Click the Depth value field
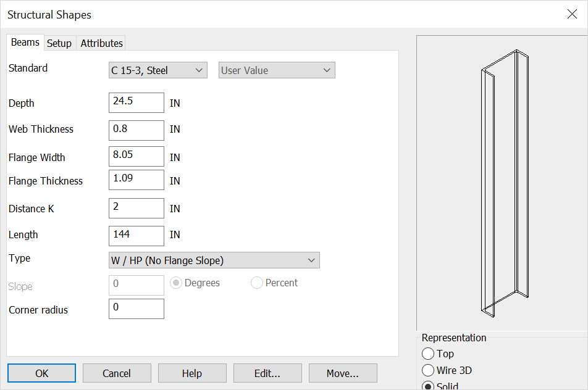Viewport: 588px width, 390px height. click(x=136, y=102)
